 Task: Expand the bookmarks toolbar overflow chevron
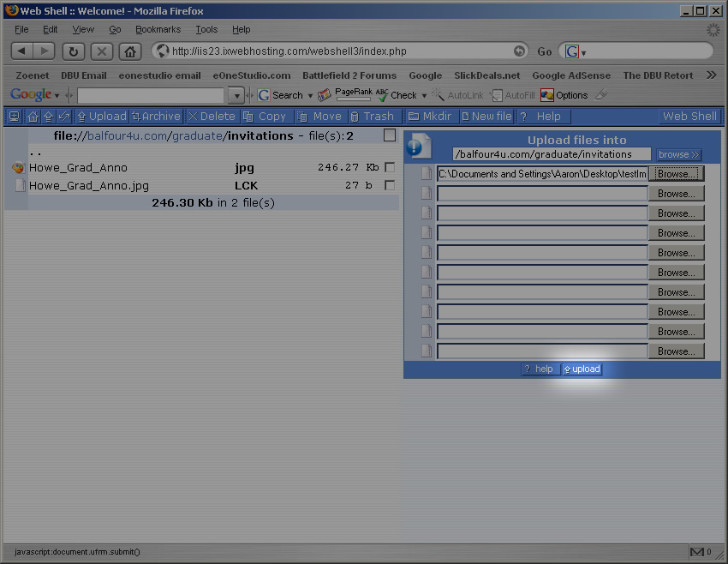click(711, 75)
